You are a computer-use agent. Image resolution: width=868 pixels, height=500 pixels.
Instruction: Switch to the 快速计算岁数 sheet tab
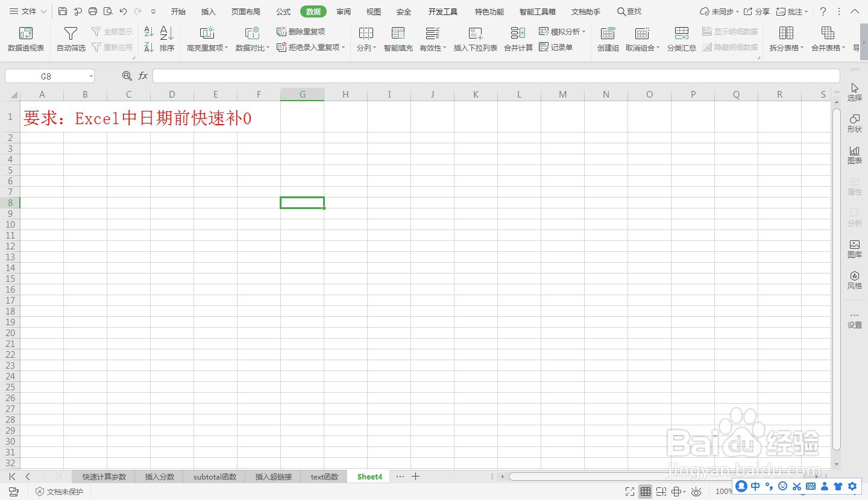104,477
